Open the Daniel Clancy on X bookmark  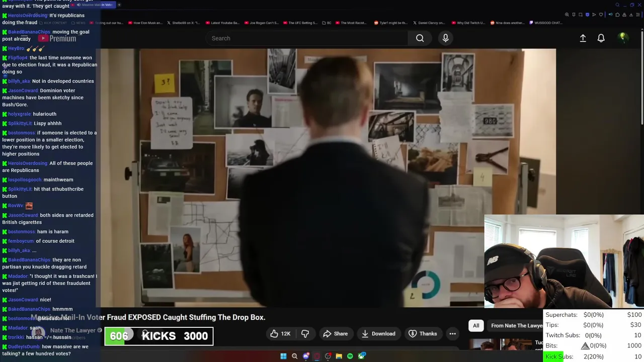tap(429, 23)
